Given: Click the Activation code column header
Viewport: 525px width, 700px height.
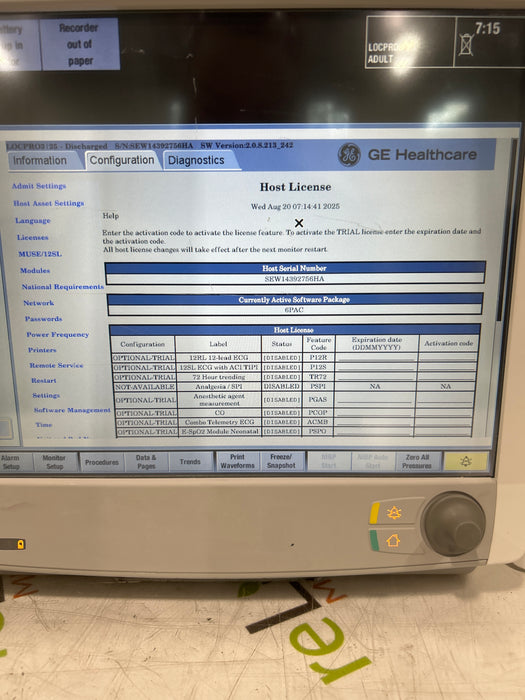Looking at the screenshot, I should tap(448, 343).
